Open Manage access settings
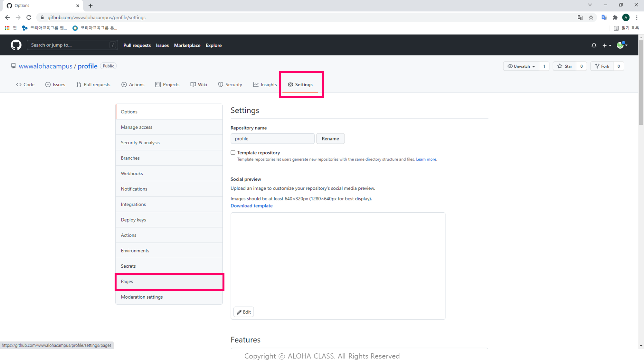644x364 pixels. (169, 127)
